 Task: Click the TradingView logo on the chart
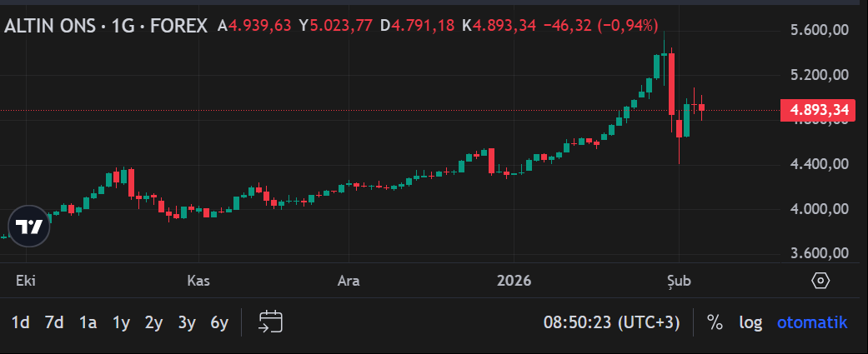pyautogui.click(x=29, y=227)
